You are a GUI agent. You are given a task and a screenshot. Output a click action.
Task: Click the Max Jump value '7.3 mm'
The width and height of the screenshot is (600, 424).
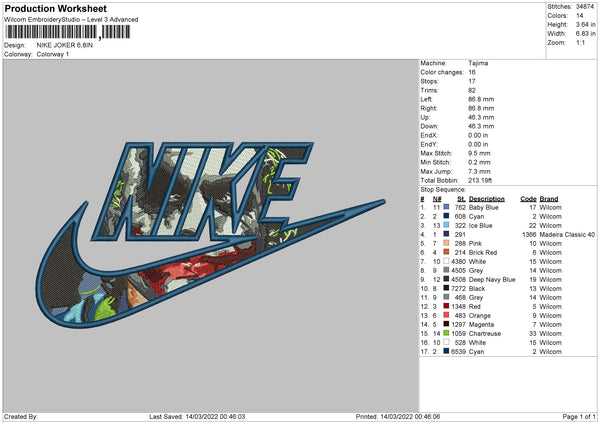click(479, 171)
